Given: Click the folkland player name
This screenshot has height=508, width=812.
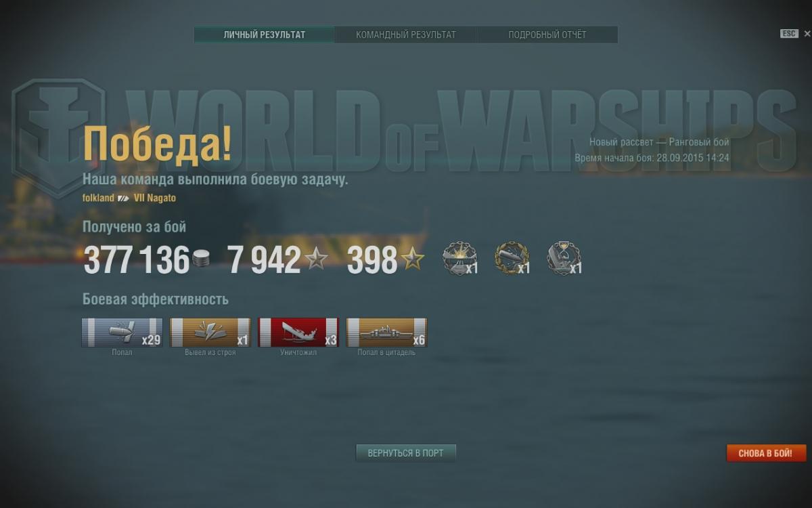Looking at the screenshot, I should [98, 198].
